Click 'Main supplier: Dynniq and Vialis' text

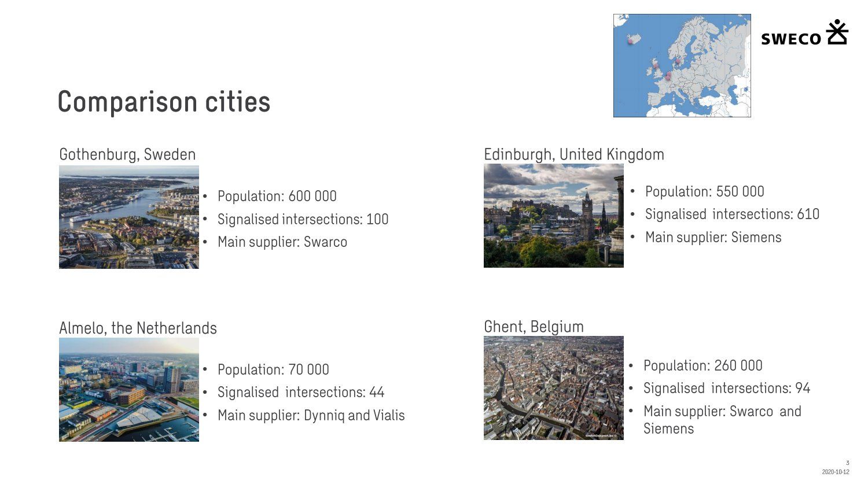(x=311, y=416)
